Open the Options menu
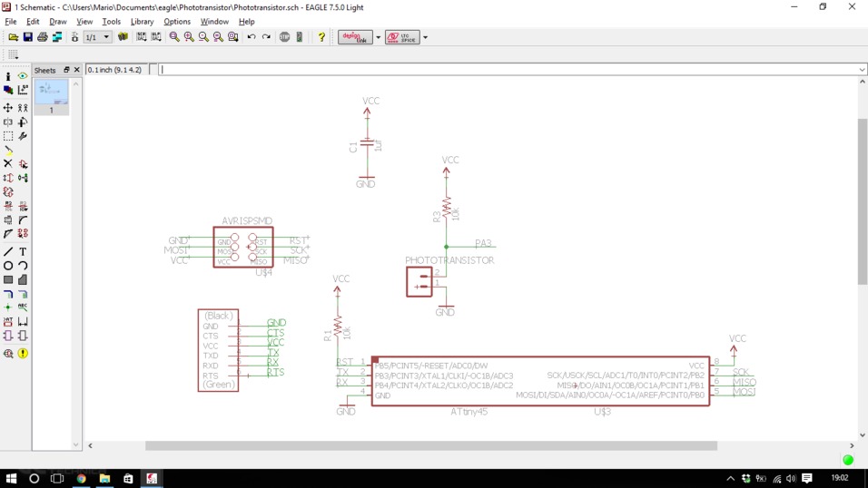This screenshot has width=868, height=488. click(x=176, y=22)
